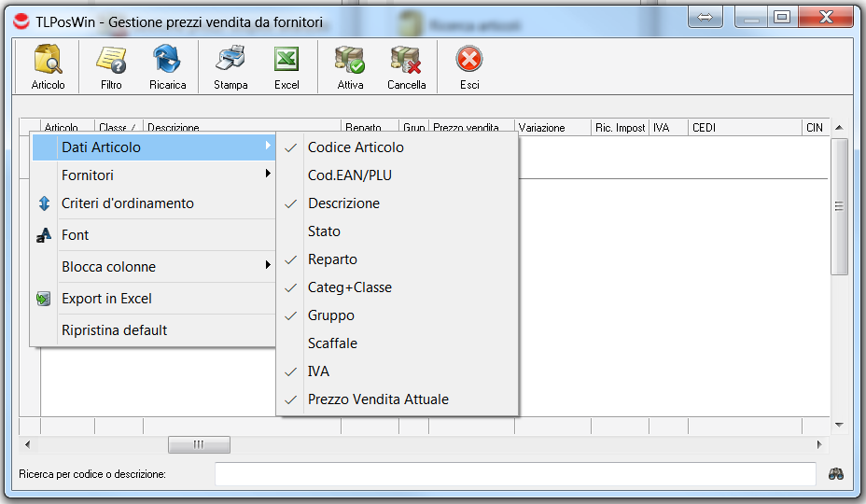This screenshot has width=866, height=504.
Task: Expand the Blocca colonne submenu arrow
Action: 268,265
